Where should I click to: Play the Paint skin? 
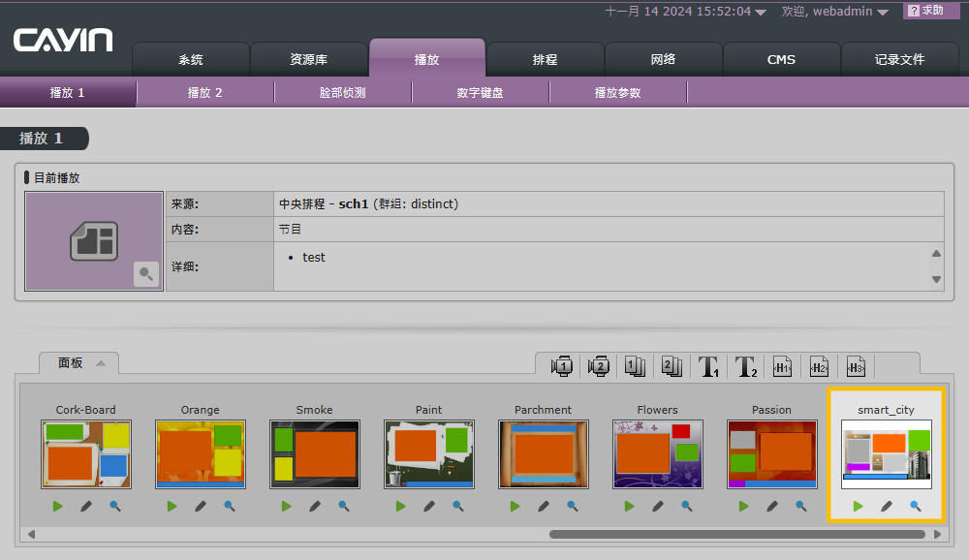pos(400,506)
